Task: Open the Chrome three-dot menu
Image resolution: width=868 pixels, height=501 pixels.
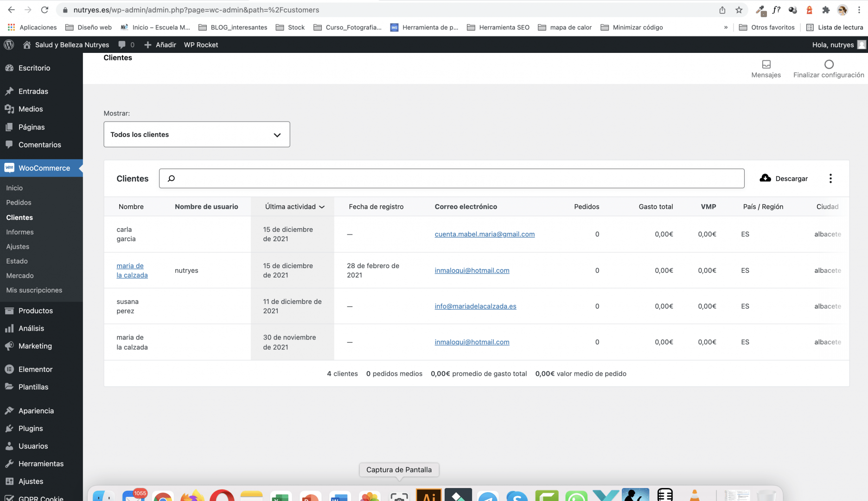Action: pos(859,10)
